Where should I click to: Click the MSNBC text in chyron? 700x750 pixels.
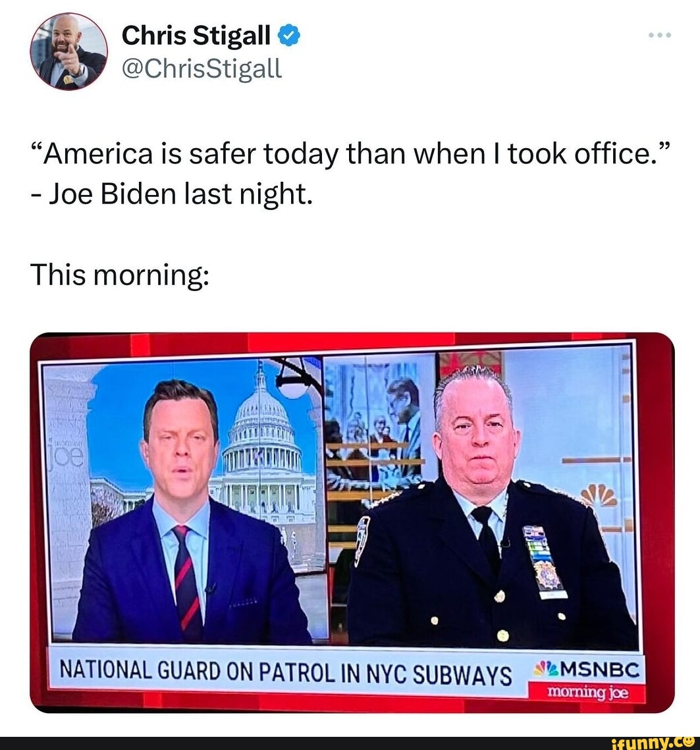[x=599, y=670]
